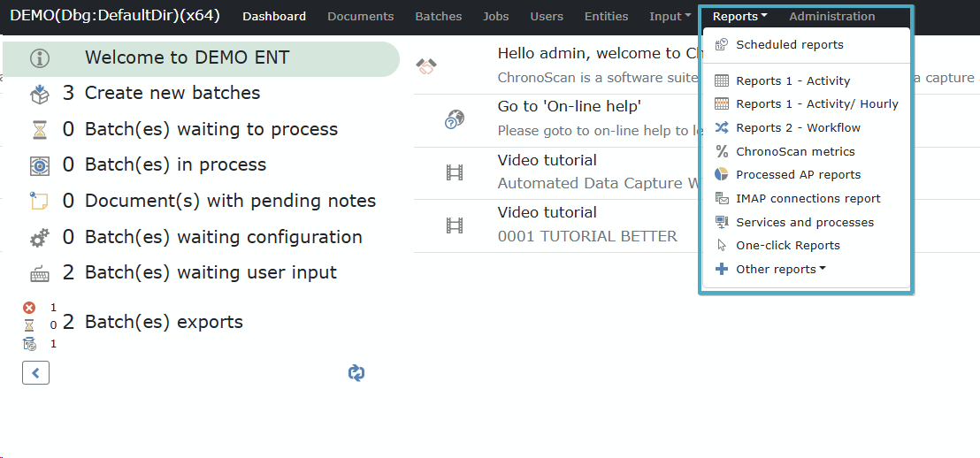Viewport: 980px width, 458px height.
Task: Choose ChronoScan metrics in Reports menu
Action: (x=795, y=151)
